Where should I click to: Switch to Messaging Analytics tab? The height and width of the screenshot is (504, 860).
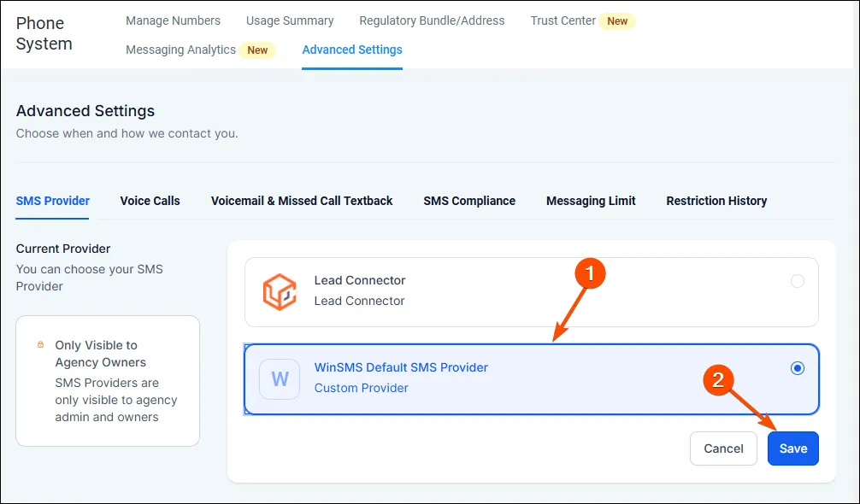[180, 50]
